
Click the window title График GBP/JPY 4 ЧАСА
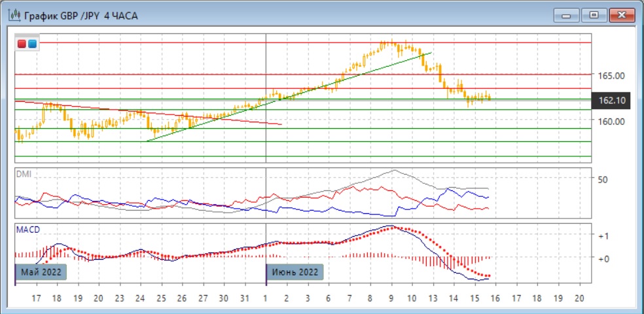click(82, 15)
